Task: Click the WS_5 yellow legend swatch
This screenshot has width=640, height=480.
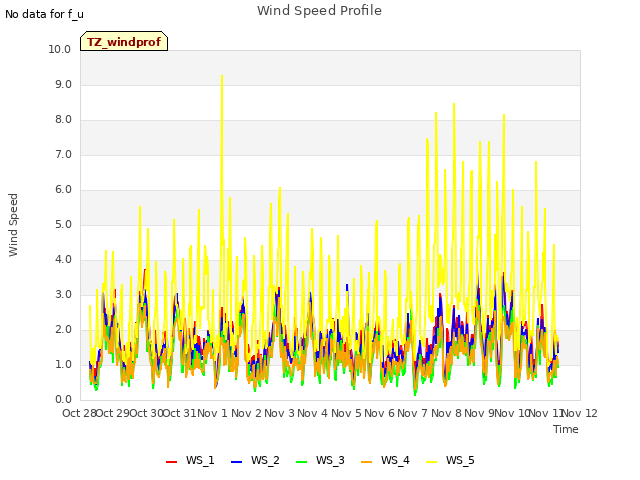Action: pyautogui.click(x=431, y=462)
